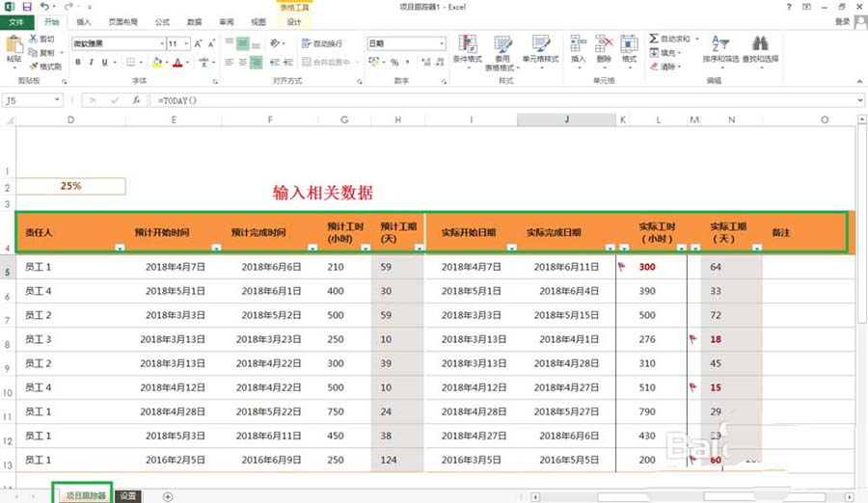Click the 文件 File button
868x503 pixels.
(x=16, y=21)
